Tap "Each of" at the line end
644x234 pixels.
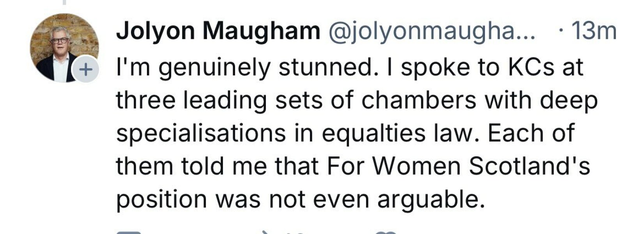(531, 133)
